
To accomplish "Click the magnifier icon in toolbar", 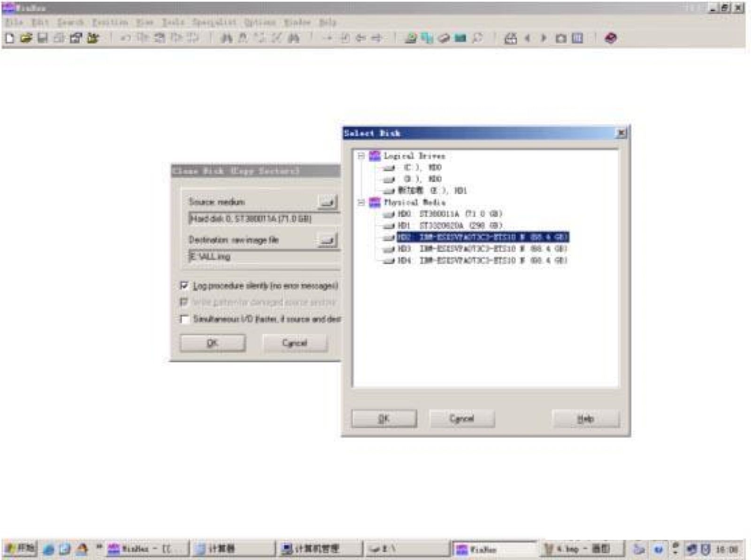I will (477, 38).
